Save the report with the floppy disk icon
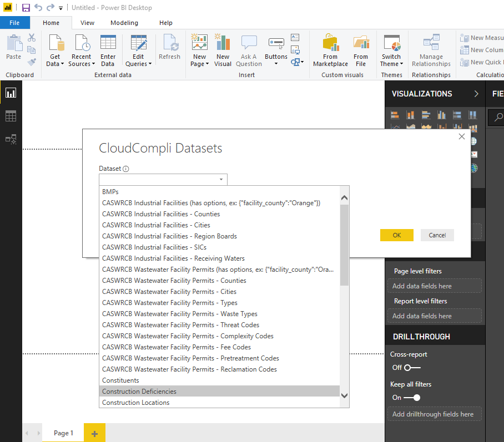The image size is (504, 442). pyautogui.click(x=26, y=7)
